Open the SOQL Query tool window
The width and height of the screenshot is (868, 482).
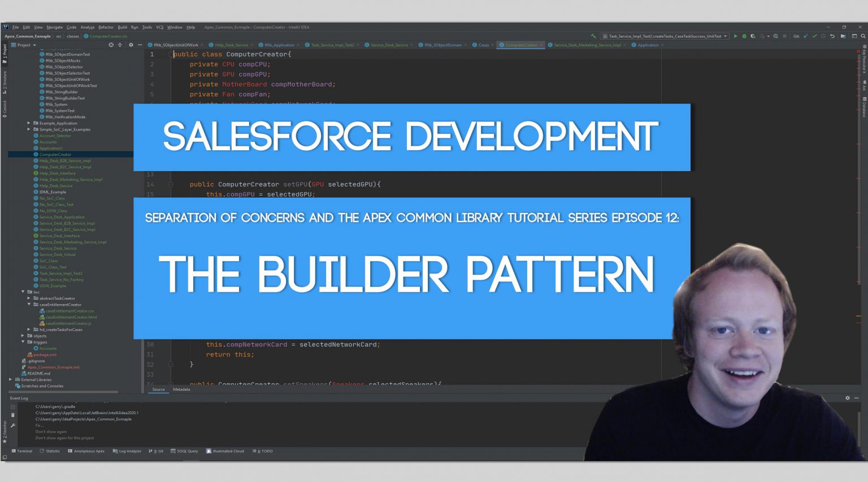(185, 451)
